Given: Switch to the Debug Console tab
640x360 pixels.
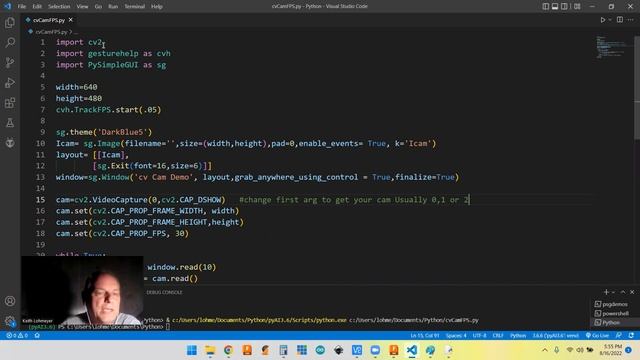Looking at the screenshot, I should [164, 292].
